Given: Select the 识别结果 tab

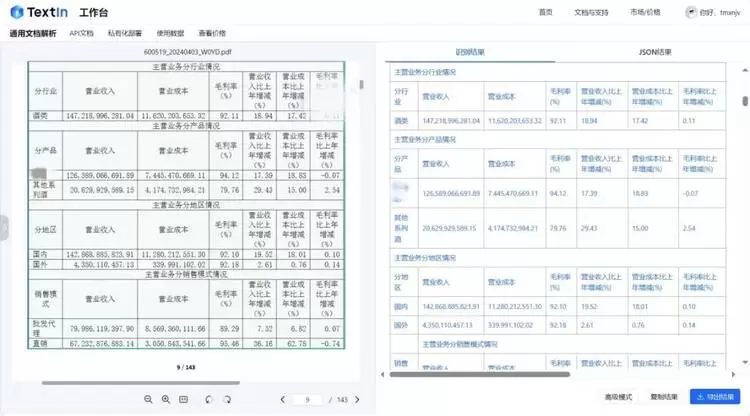Looking at the screenshot, I should point(470,51).
